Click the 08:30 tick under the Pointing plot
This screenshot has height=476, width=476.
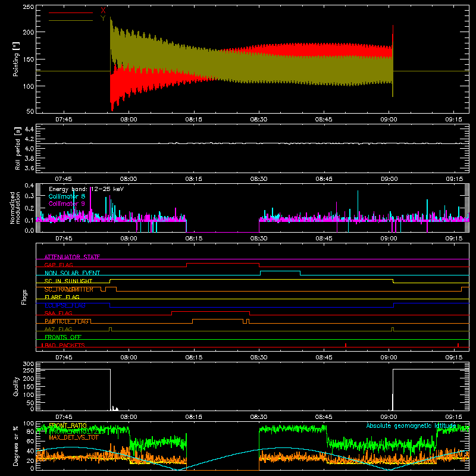[259, 120]
